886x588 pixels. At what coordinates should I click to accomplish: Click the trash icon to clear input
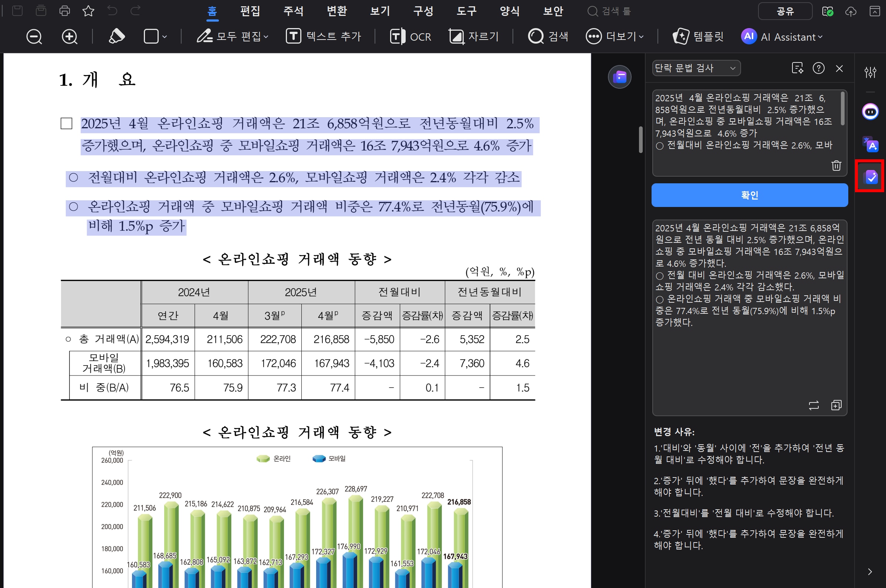[x=836, y=165]
